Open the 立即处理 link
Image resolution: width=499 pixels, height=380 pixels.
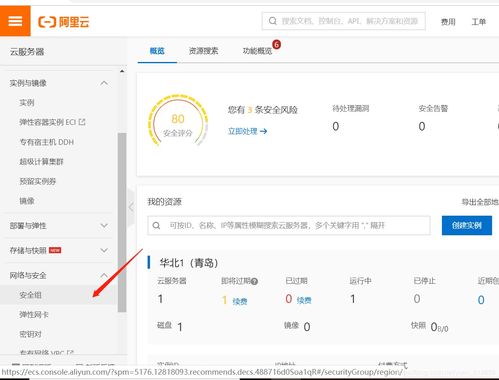point(247,131)
